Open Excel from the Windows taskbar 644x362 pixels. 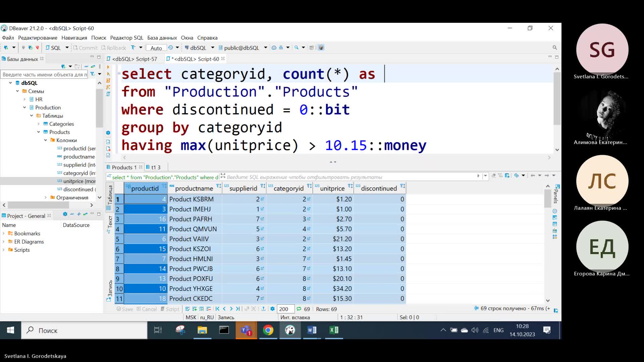pos(334,330)
